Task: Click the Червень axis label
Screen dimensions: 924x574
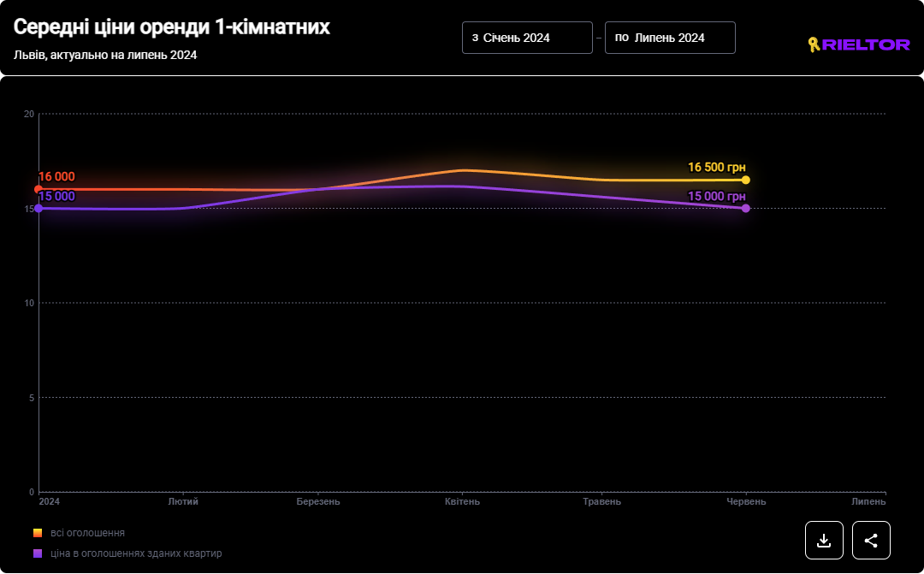Action: (745, 501)
